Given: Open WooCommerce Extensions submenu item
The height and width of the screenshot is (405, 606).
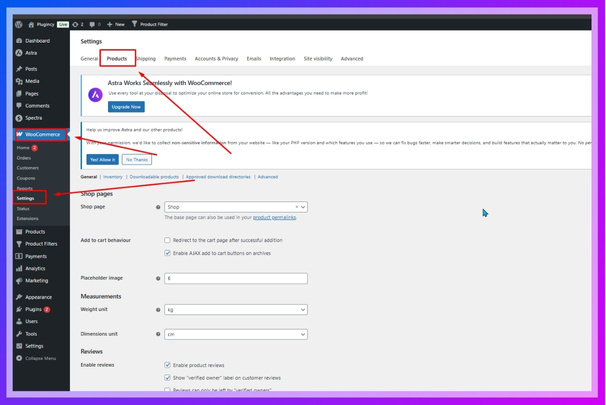Looking at the screenshot, I should (27, 219).
